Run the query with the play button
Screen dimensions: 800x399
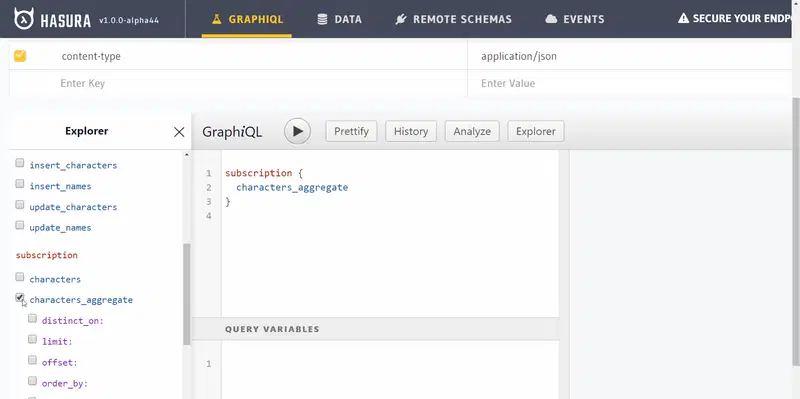tap(297, 131)
